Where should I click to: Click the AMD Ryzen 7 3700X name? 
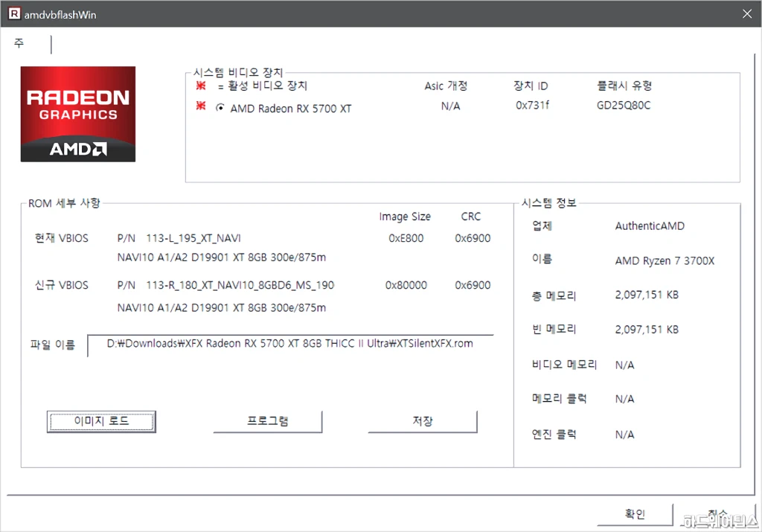click(665, 261)
